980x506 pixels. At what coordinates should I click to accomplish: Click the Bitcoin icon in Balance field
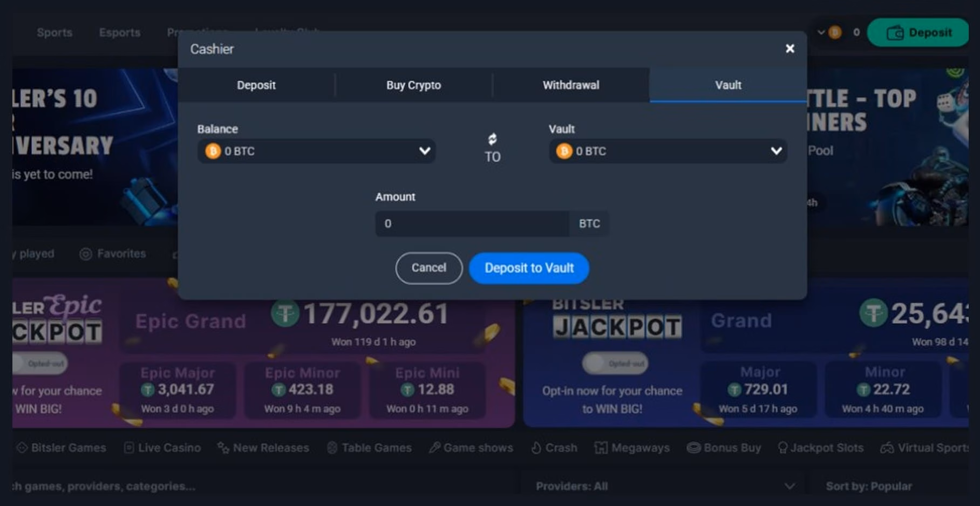213,151
